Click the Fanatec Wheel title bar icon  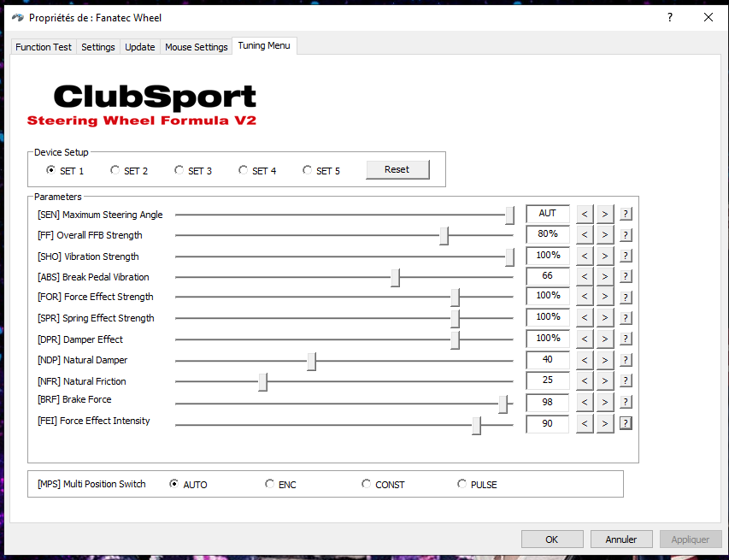tap(18, 18)
